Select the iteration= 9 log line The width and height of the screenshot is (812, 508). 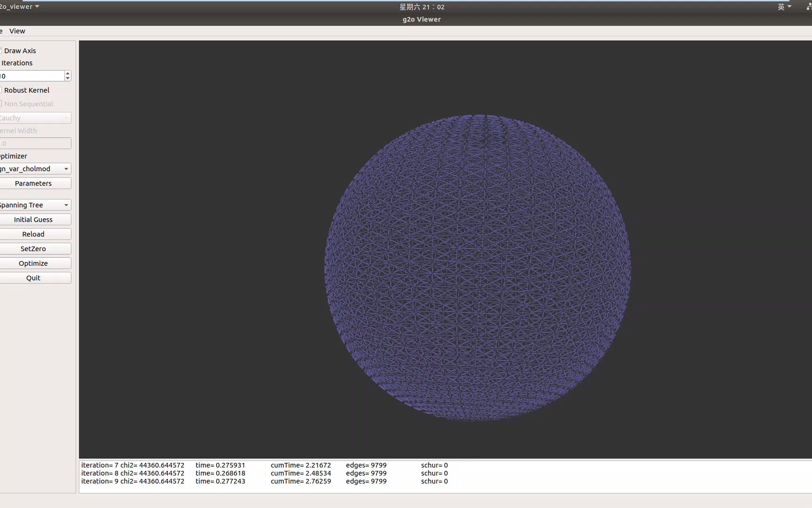coord(265,481)
